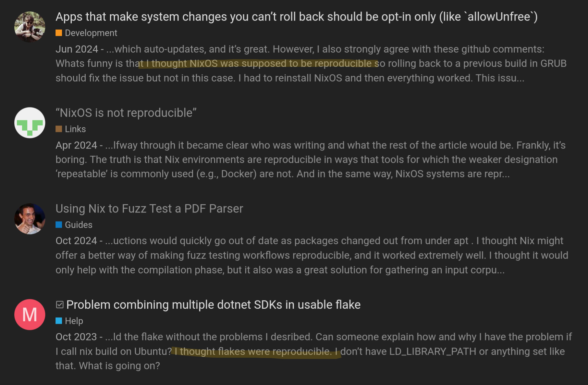Click the red M avatar circle

[30, 314]
